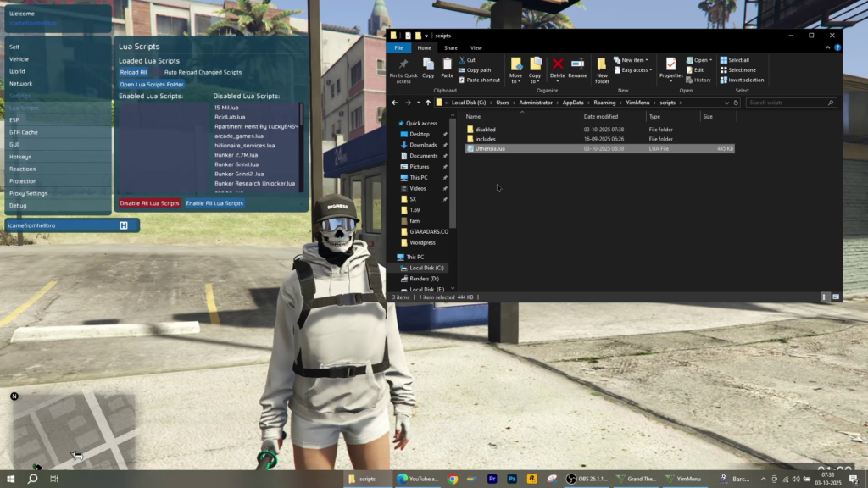Select arcade_games.lua in disabled list
Screen dimensions: 868x488
[239, 136]
